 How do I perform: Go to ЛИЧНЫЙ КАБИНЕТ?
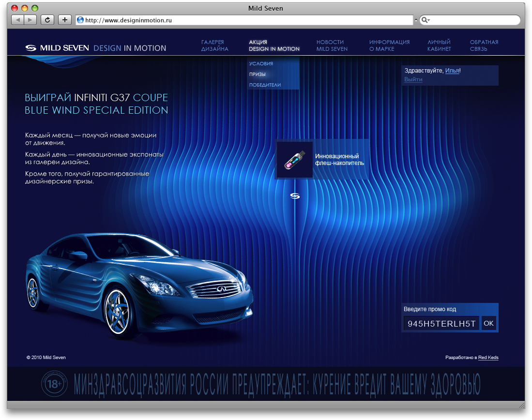click(x=439, y=45)
